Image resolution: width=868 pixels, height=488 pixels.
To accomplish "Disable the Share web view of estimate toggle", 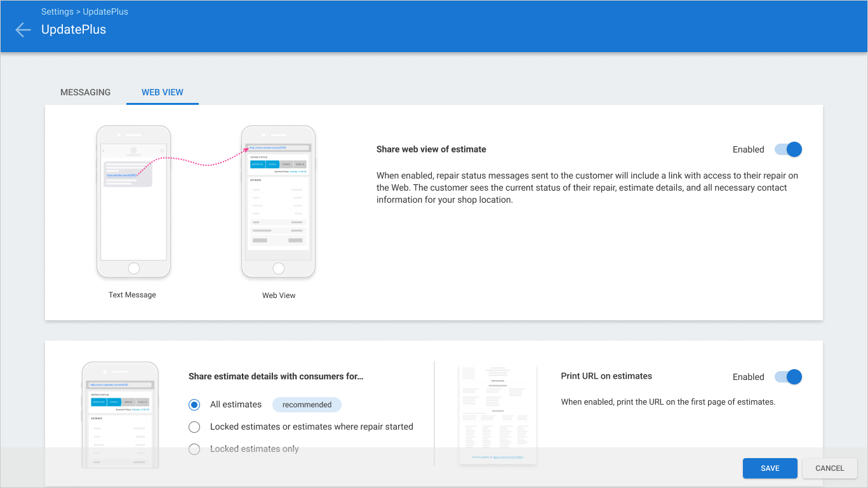I will point(788,149).
